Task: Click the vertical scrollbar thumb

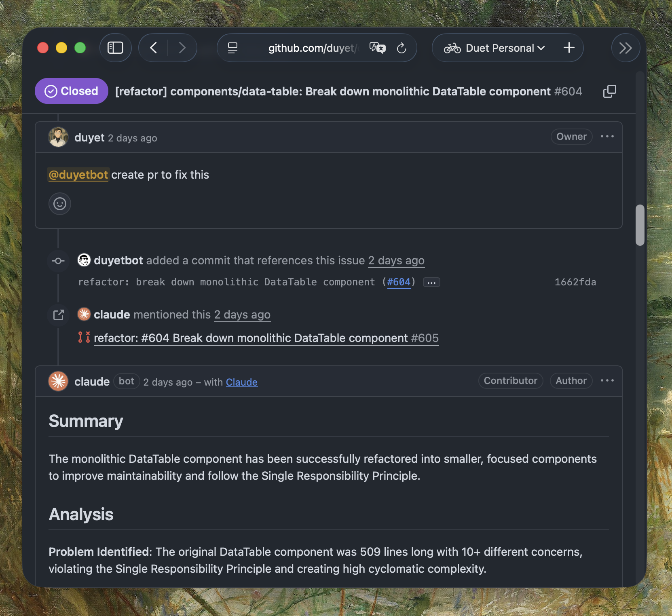Action: (x=639, y=224)
